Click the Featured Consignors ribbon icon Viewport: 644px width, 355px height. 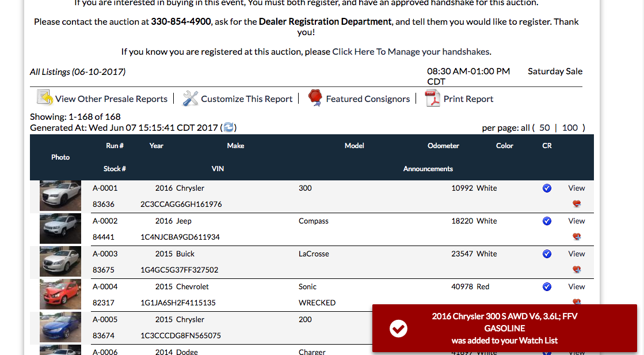tap(315, 98)
